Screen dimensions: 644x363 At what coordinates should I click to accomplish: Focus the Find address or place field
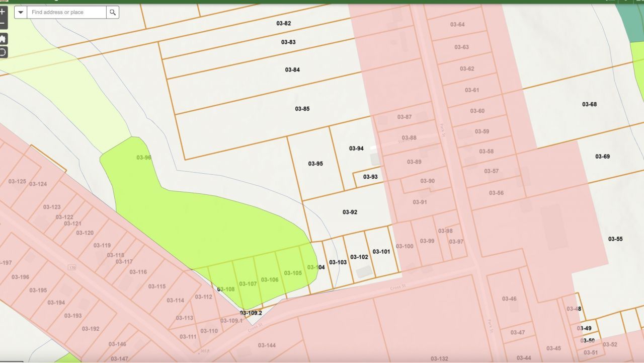pyautogui.click(x=66, y=12)
